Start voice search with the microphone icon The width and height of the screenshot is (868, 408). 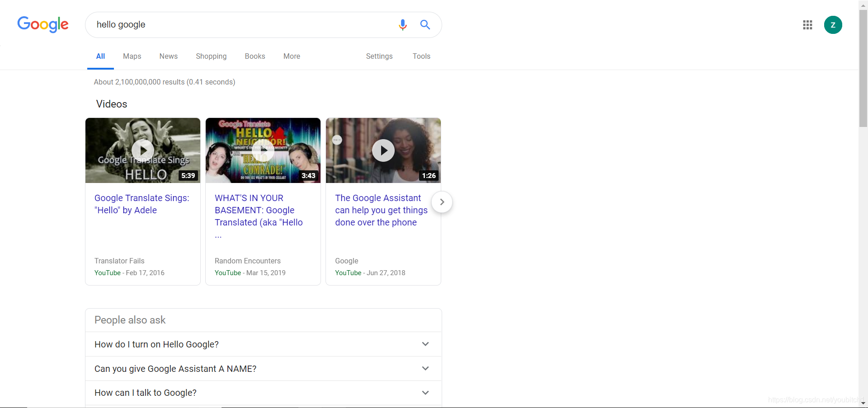[402, 25]
